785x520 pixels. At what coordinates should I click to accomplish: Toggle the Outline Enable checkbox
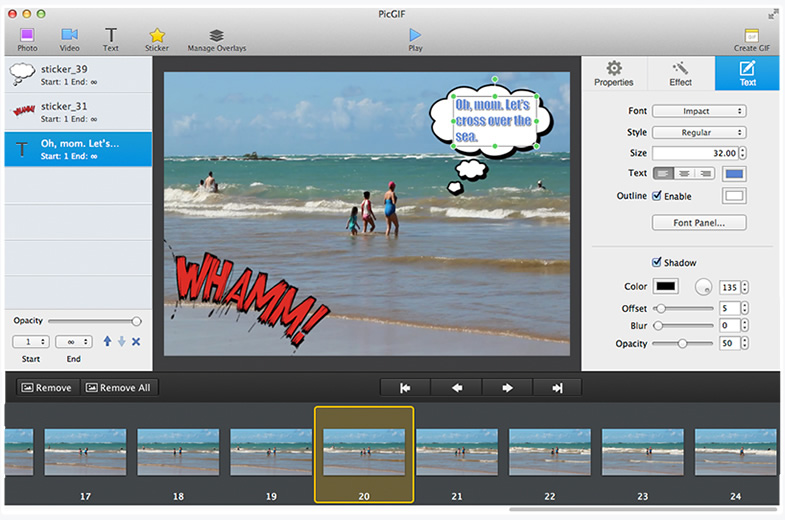(657, 196)
